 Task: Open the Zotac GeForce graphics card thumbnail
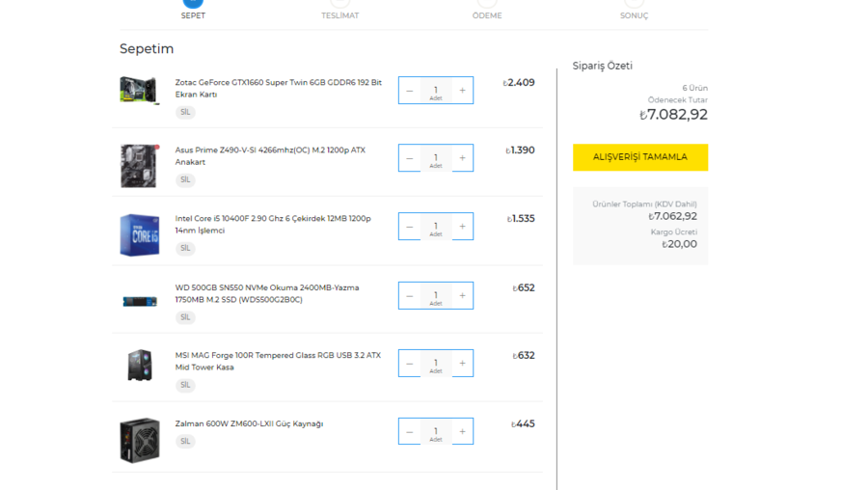[139, 91]
